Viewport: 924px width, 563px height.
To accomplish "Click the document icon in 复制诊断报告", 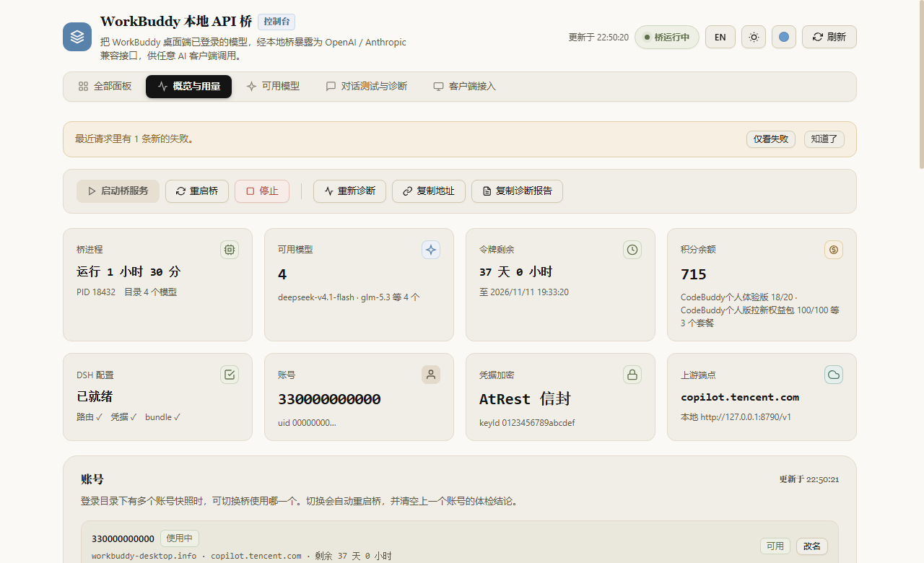I will (x=487, y=191).
